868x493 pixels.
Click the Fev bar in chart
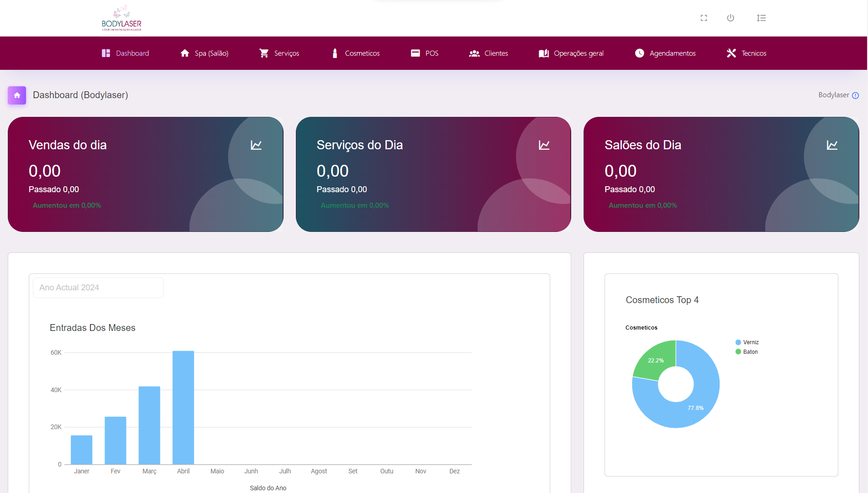[116, 441]
